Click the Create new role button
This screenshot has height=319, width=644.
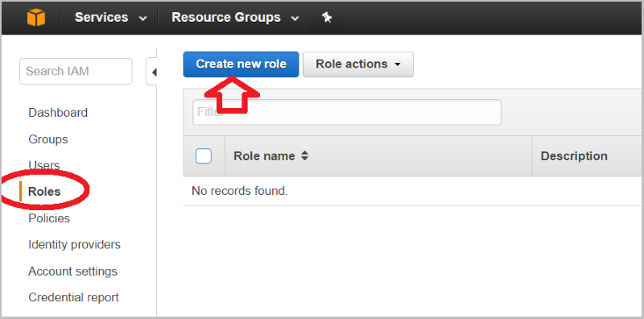coord(241,64)
